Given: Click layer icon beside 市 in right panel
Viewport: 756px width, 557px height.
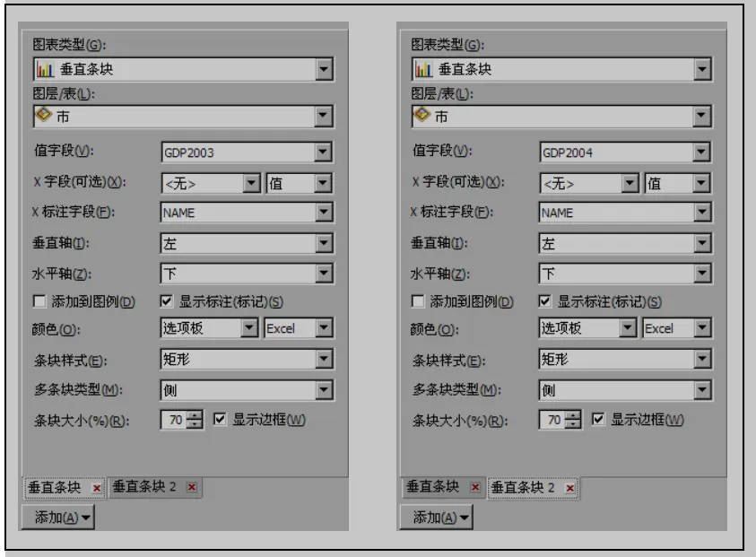Looking at the screenshot, I should [x=422, y=115].
